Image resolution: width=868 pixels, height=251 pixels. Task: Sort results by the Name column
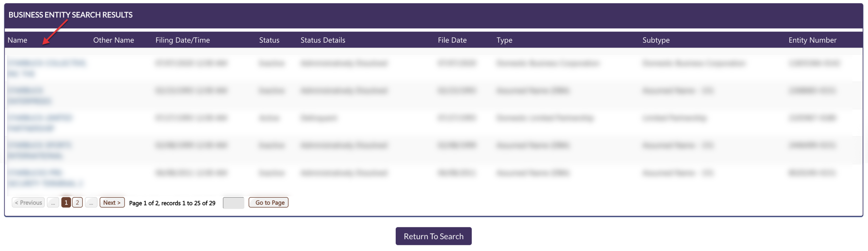pyautogui.click(x=17, y=40)
